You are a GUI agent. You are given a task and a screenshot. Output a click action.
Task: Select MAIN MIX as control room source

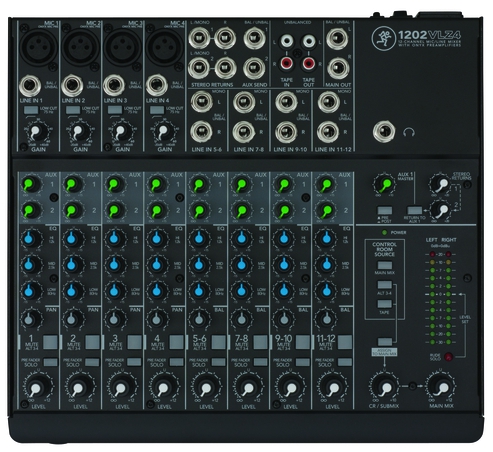(384, 265)
